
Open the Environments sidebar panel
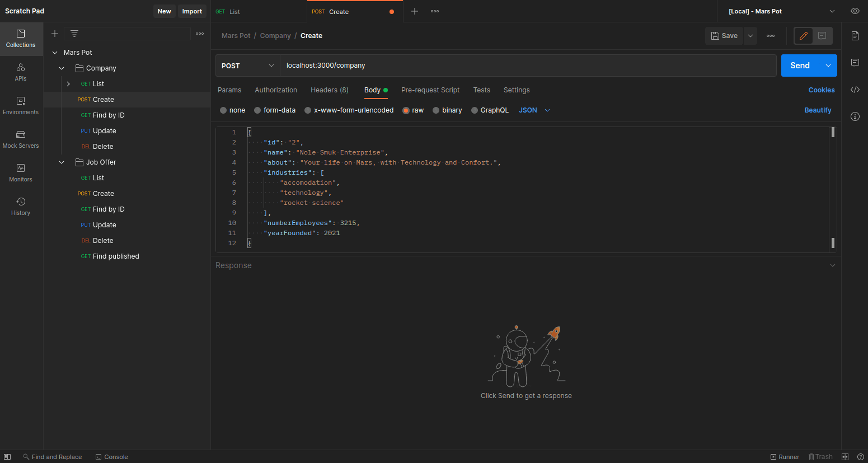coord(21,106)
